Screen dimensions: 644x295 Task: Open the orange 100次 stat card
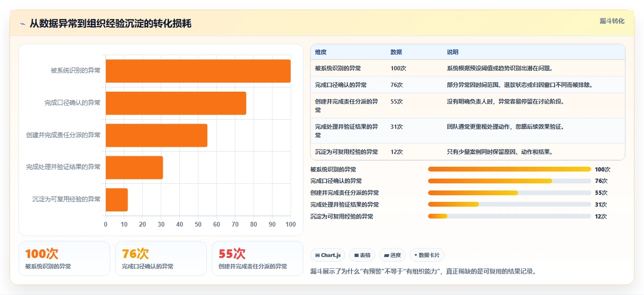[64, 258]
